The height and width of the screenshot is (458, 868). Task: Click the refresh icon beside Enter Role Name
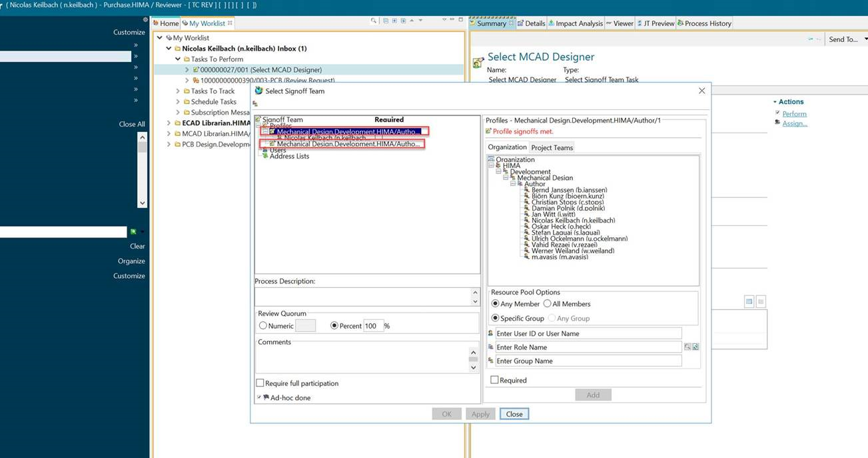(695, 347)
